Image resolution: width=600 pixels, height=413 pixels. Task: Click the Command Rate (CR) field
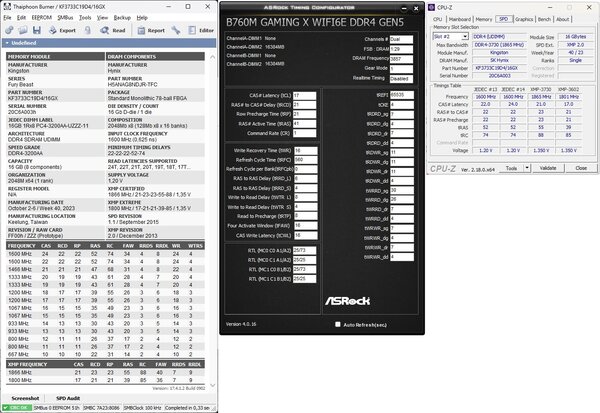coord(305,133)
